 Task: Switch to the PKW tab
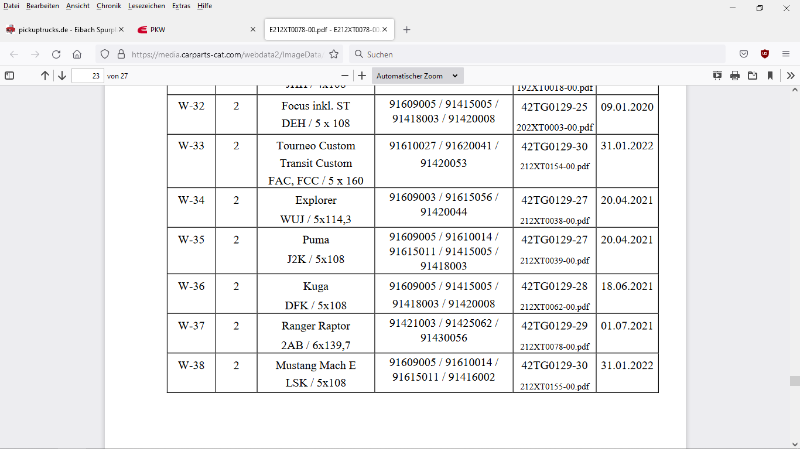tap(196, 30)
